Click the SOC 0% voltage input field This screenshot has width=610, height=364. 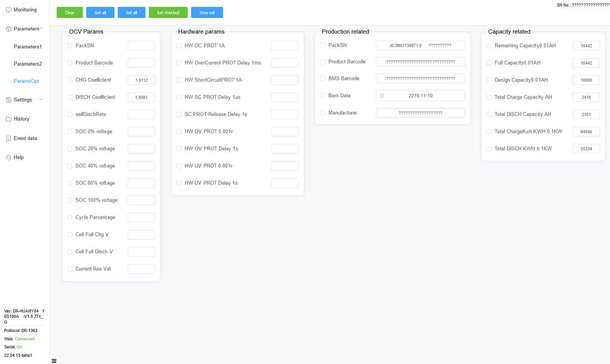(x=142, y=132)
